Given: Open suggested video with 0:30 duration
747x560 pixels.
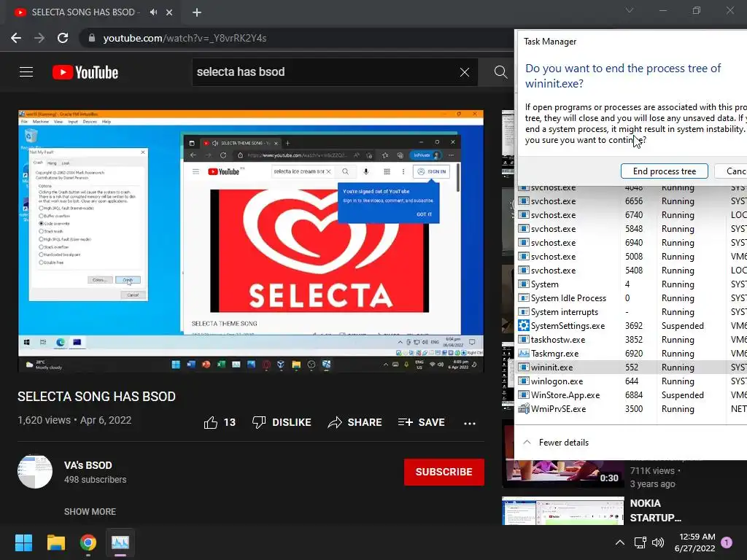Looking at the screenshot, I should pyautogui.click(x=562, y=472).
